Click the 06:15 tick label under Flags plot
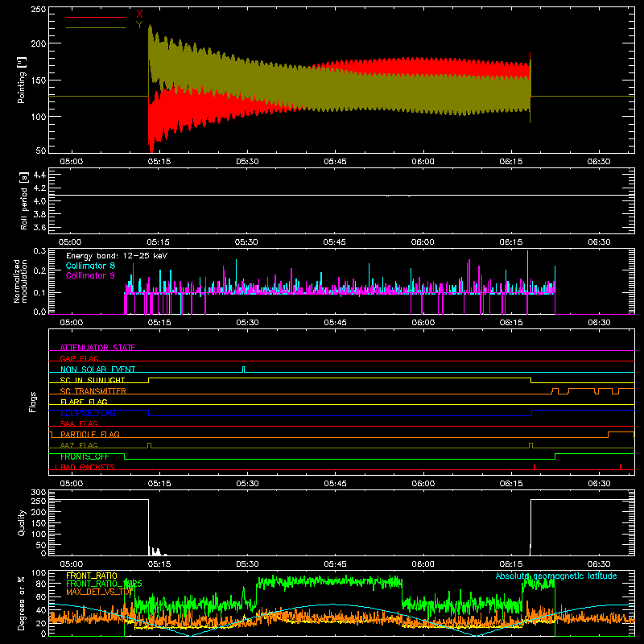 (x=511, y=484)
